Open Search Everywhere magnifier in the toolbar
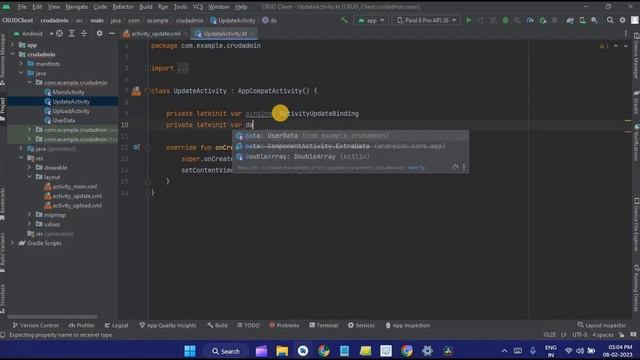 [610, 20]
